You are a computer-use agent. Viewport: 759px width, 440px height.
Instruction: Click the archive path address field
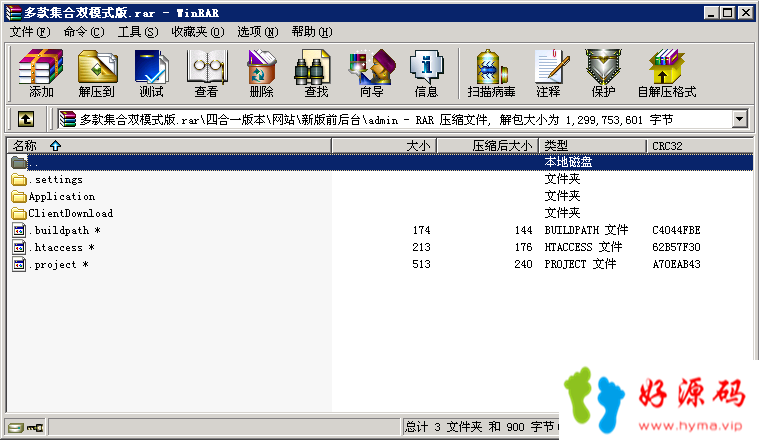coord(395,119)
